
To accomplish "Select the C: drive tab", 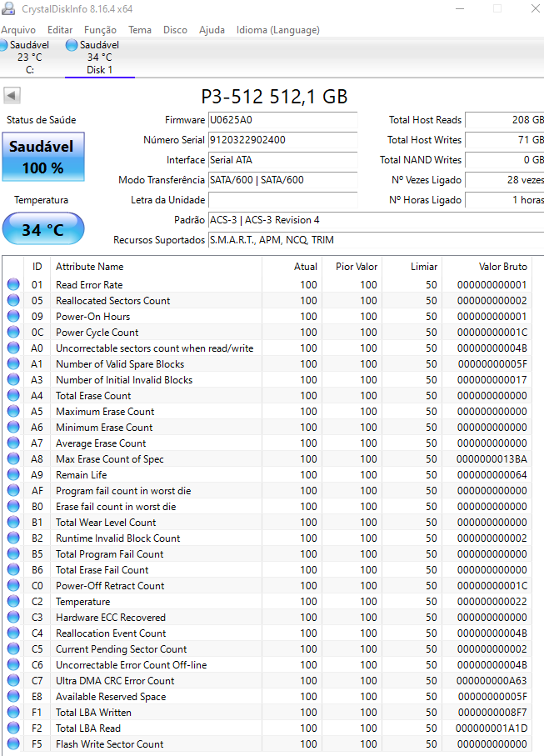I will click(29, 58).
